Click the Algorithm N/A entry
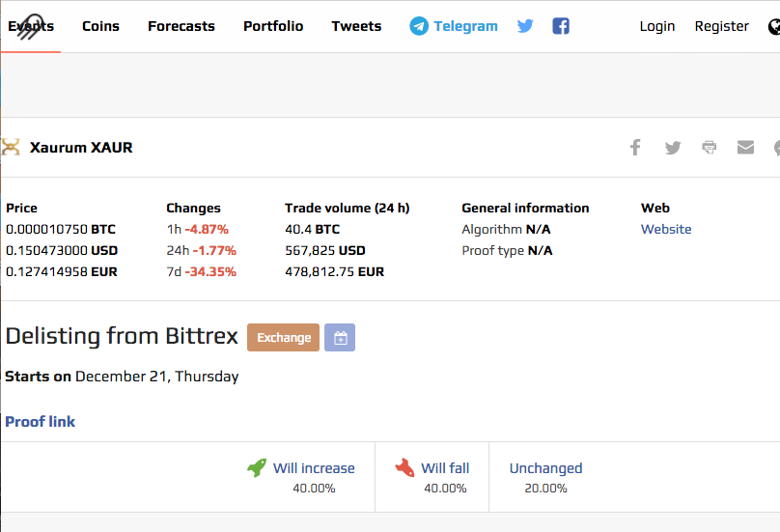 click(x=506, y=230)
